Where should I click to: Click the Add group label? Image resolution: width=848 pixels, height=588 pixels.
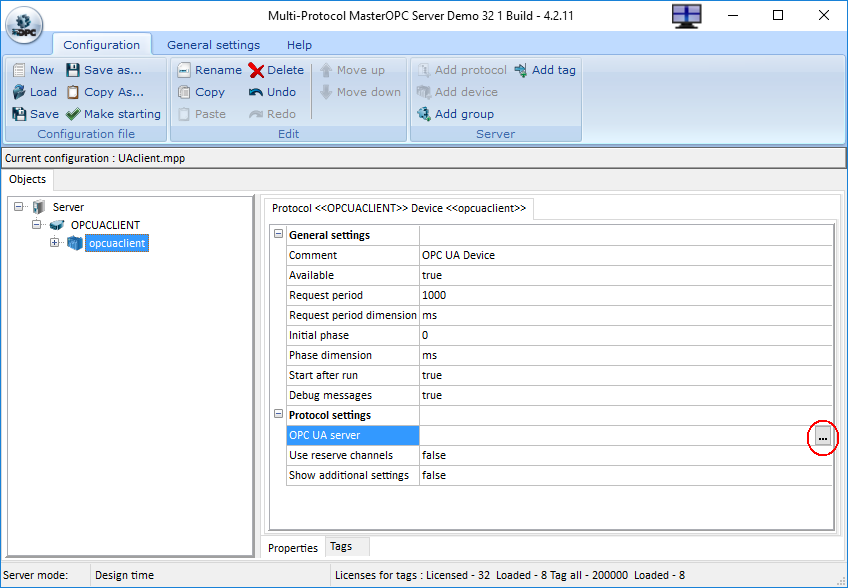point(464,114)
